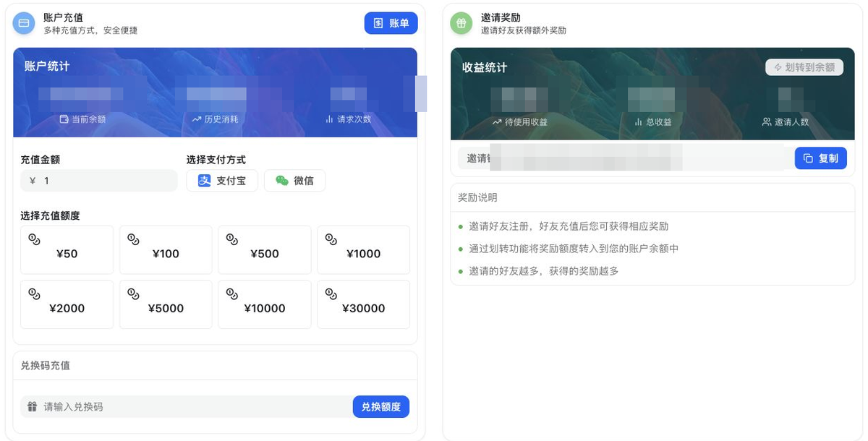Click the coin icon on ¥1000 card
This screenshot has height=441, width=868.
point(331,239)
